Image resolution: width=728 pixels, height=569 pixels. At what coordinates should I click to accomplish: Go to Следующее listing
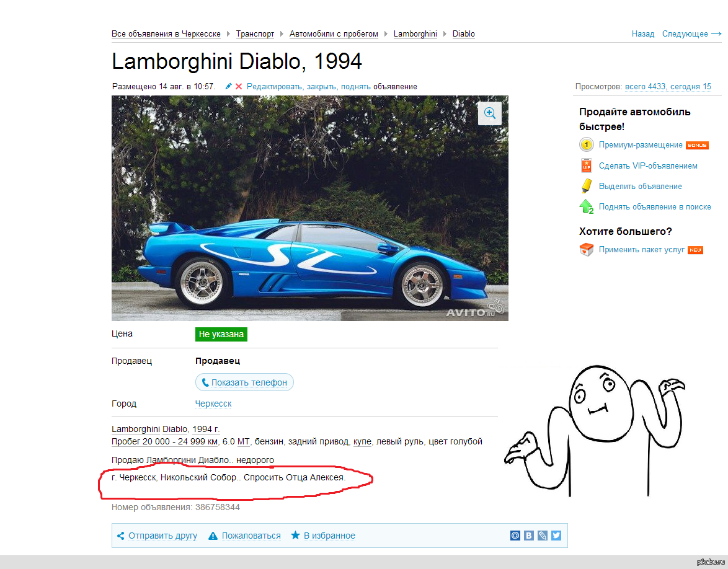click(x=692, y=34)
